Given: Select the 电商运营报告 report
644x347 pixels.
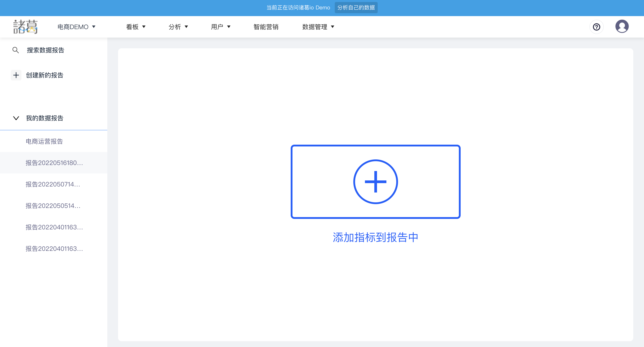Looking at the screenshot, I should pos(44,141).
